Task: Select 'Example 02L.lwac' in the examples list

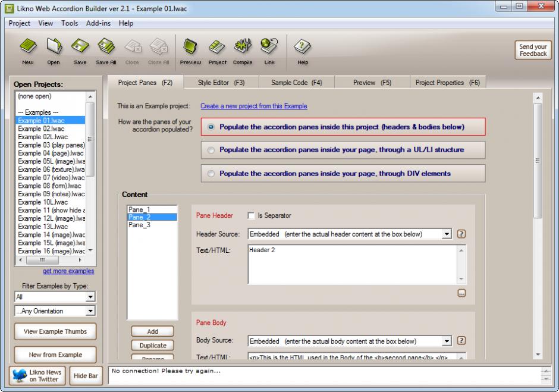Action: [x=51, y=137]
